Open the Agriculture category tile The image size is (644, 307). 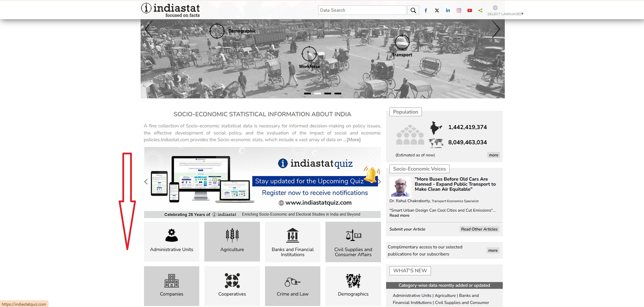click(232, 241)
